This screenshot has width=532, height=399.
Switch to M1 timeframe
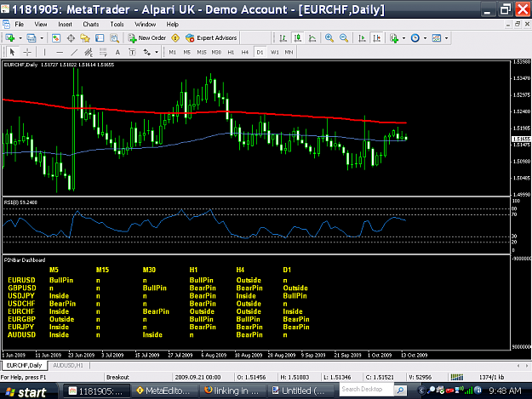coord(172,52)
